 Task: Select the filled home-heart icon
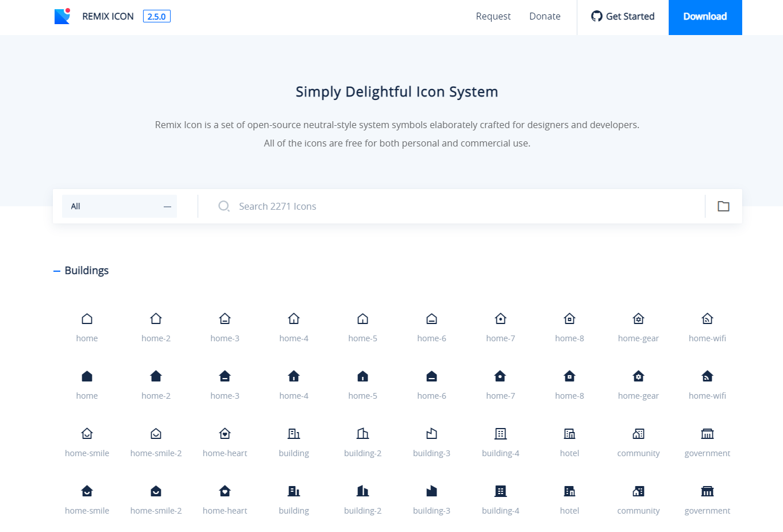point(225,491)
